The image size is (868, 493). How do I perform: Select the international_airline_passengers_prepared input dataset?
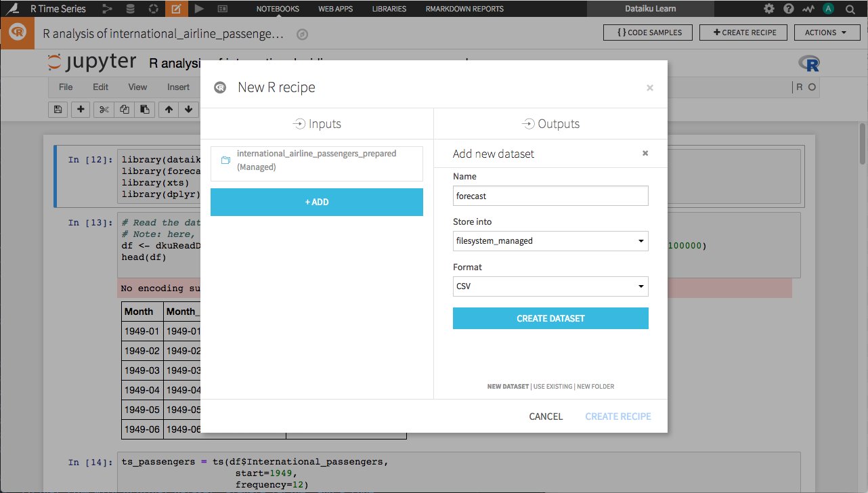pyautogui.click(x=317, y=164)
